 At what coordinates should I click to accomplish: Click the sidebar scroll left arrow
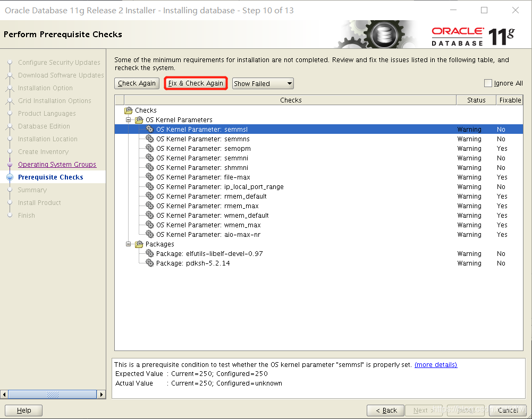pyautogui.click(x=4, y=395)
